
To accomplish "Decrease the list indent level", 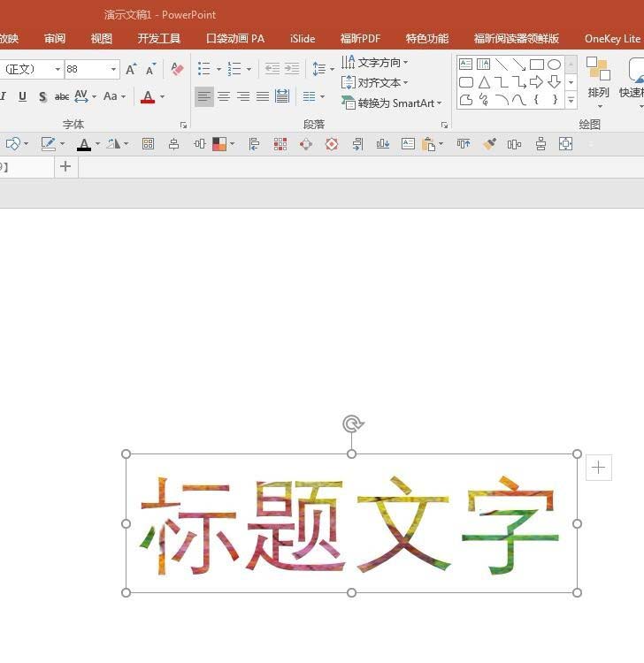I will [x=272, y=68].
